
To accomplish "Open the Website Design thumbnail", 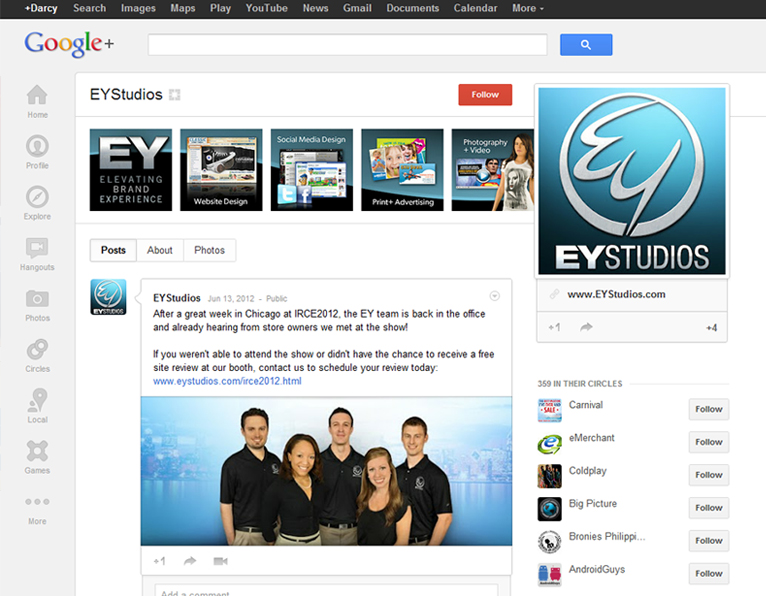I will click(221, 170).
